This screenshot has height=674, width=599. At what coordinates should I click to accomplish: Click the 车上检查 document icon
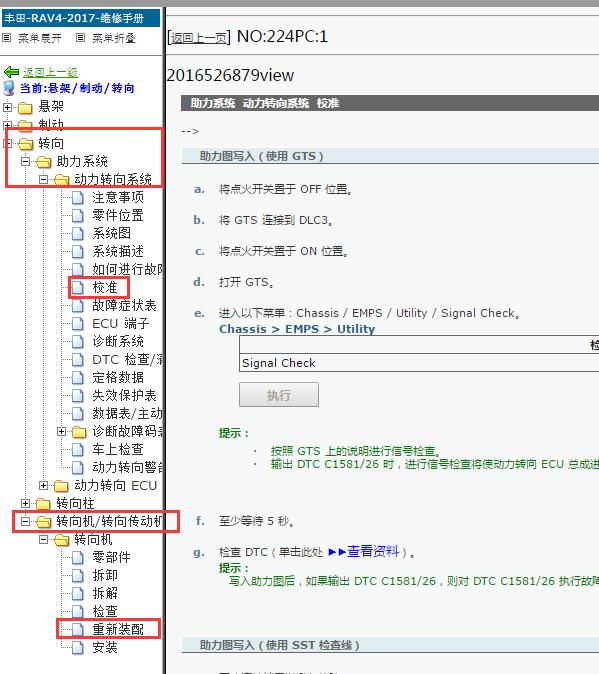tap(78, 450)
